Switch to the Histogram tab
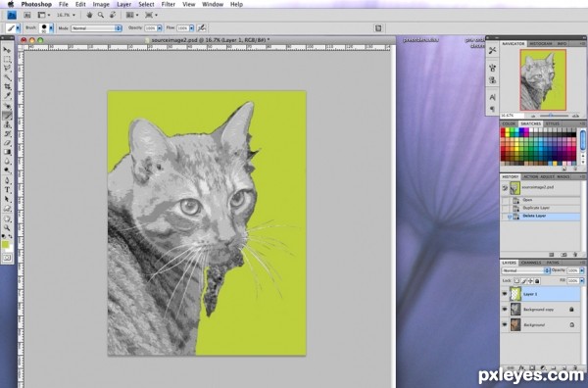Image resolution: width=588 pixels, height=388 pixels. point(541,44)
